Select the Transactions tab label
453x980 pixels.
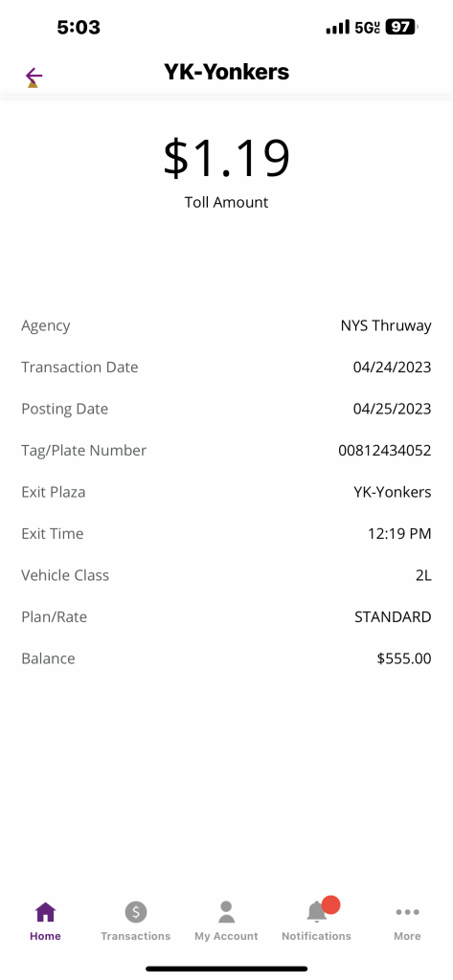coord(136,936)
